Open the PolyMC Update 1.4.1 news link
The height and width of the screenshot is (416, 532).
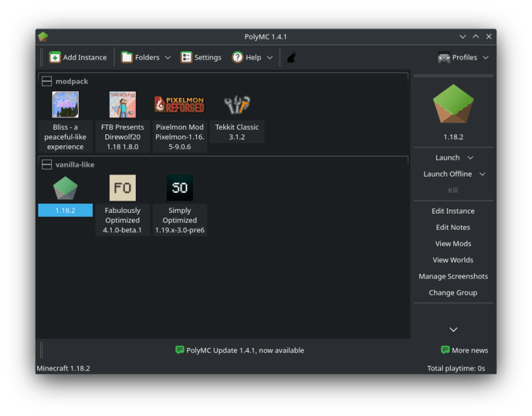pyautogui.click(x=240, y=350)
